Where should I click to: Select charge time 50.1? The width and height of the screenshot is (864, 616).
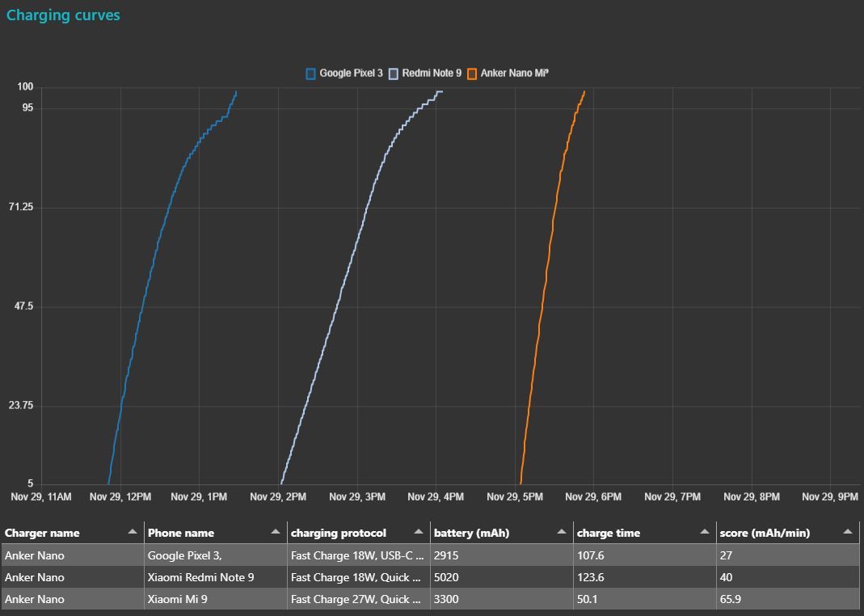645,599
